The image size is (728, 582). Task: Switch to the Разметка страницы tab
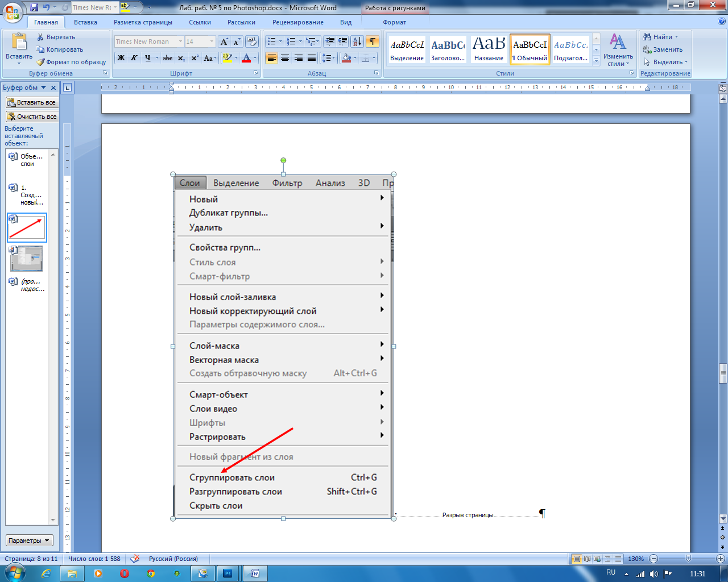pos(143,22)
